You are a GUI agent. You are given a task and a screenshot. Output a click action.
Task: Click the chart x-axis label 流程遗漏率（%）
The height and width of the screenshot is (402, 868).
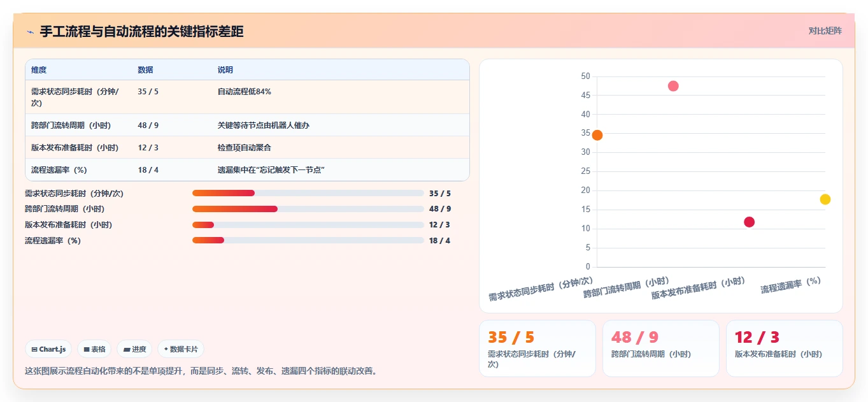(791, 285)
